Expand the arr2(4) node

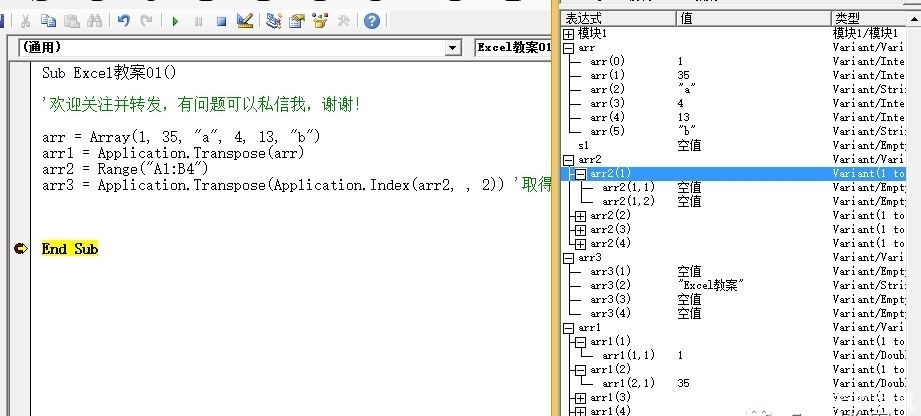580,244
